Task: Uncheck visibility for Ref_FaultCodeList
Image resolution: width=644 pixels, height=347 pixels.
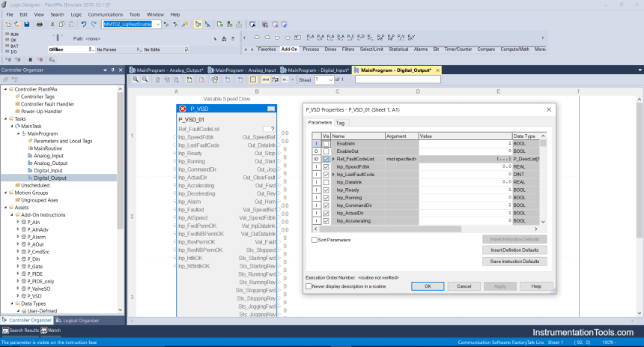Action: point(326,159)
